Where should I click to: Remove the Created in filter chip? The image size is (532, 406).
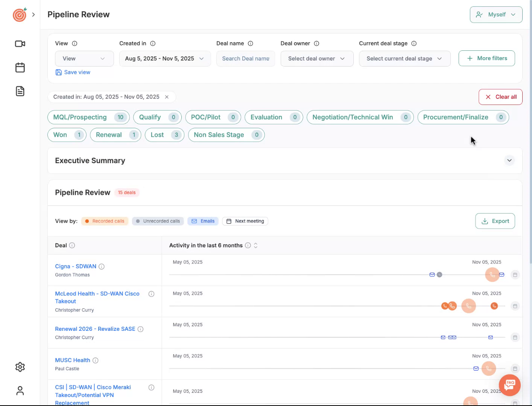click(167, 97)
